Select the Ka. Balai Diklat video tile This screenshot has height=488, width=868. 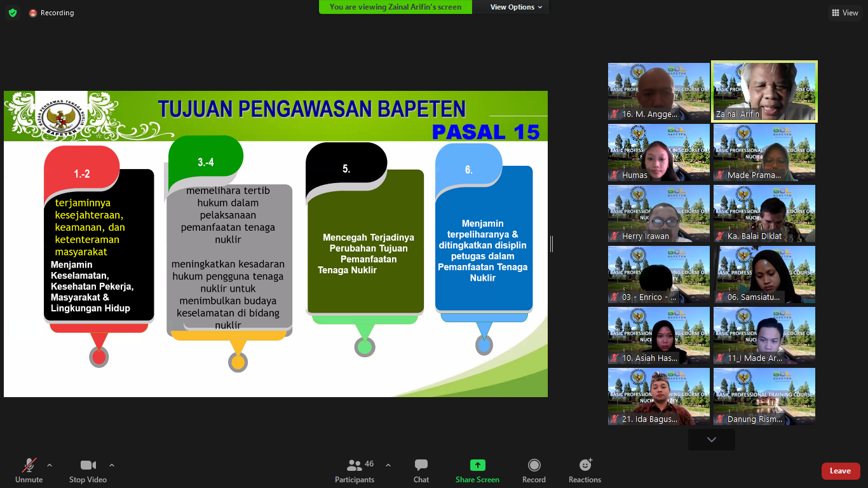764,213
